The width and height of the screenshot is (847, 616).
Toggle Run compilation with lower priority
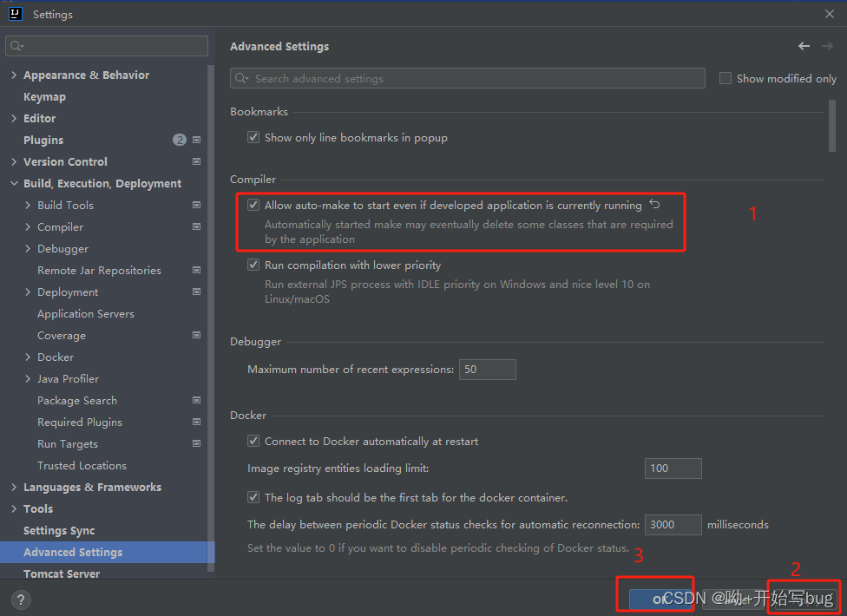[253, 265]
